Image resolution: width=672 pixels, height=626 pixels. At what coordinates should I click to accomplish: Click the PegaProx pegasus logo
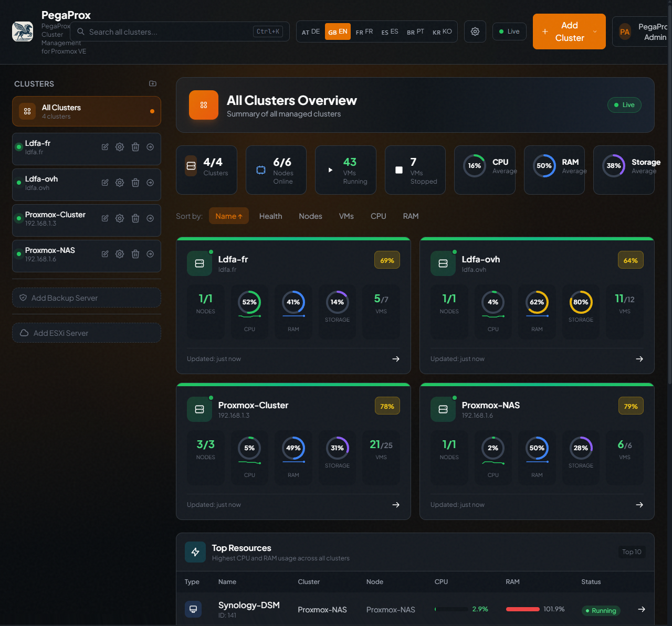click(x=23, y=31)
